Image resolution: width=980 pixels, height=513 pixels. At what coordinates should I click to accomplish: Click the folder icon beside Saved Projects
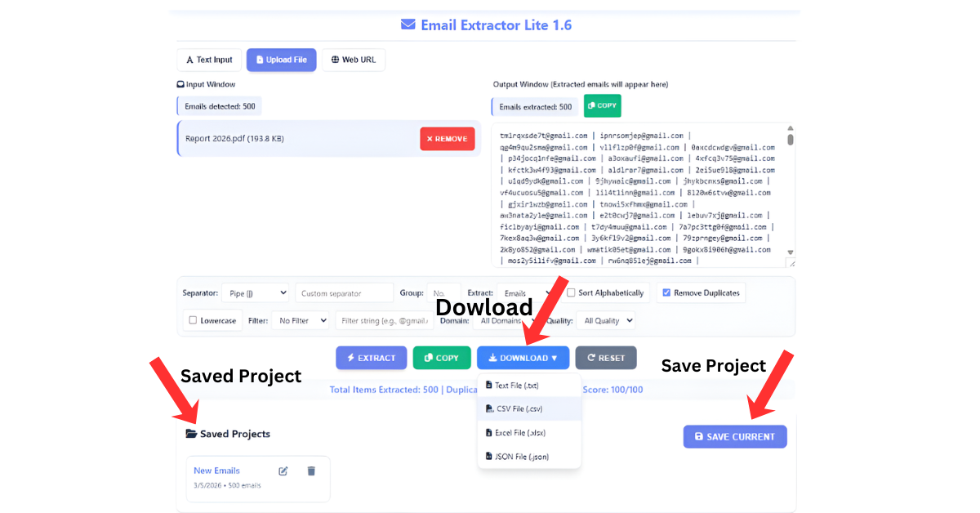point(191,434)
